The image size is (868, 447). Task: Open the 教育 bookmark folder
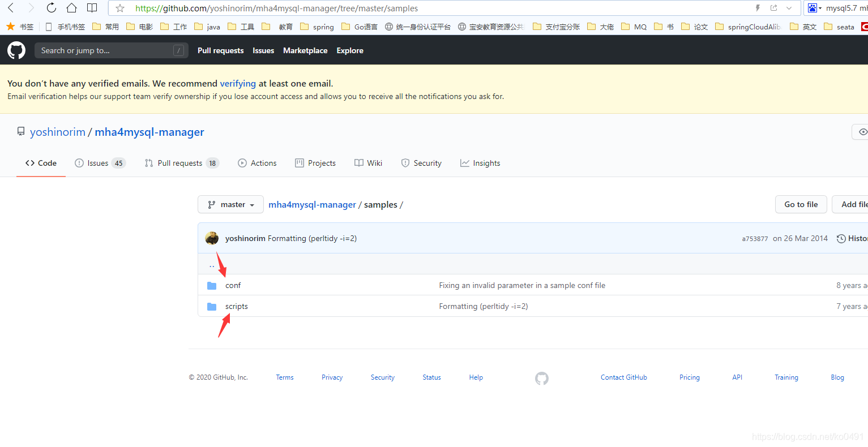click(x=277, y=27)
